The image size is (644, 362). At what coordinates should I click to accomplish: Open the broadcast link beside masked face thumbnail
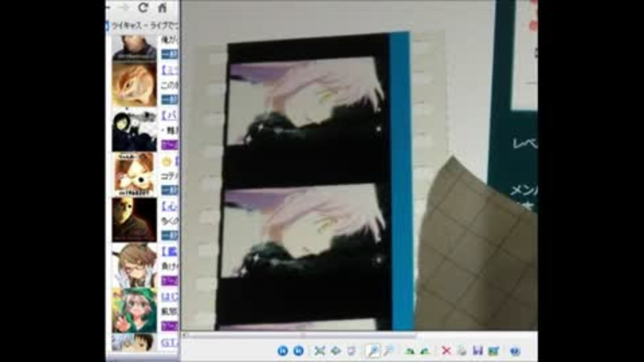point(170,206)
